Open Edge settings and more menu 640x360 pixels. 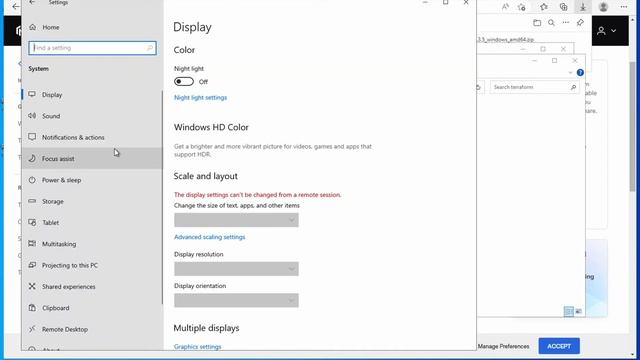pyautogui.click(x=623, y=7)
